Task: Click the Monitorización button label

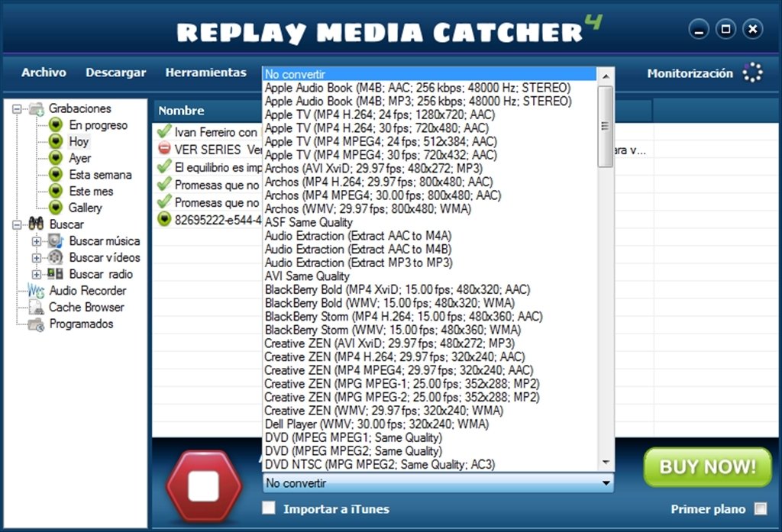Action: [690, 73]
